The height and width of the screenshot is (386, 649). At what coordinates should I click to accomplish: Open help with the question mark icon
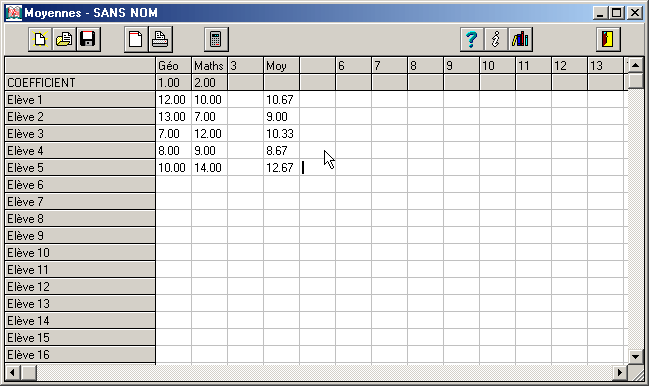pos(471,39)
